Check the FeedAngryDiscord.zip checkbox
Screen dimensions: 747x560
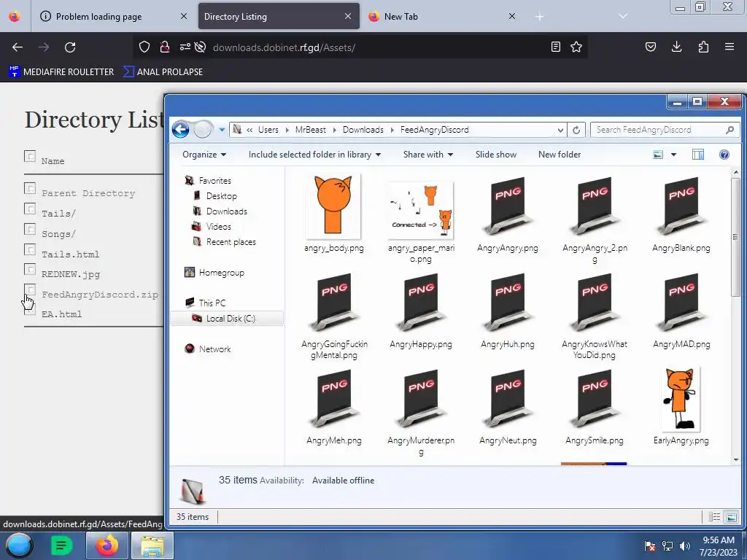(x=30, y=289)
